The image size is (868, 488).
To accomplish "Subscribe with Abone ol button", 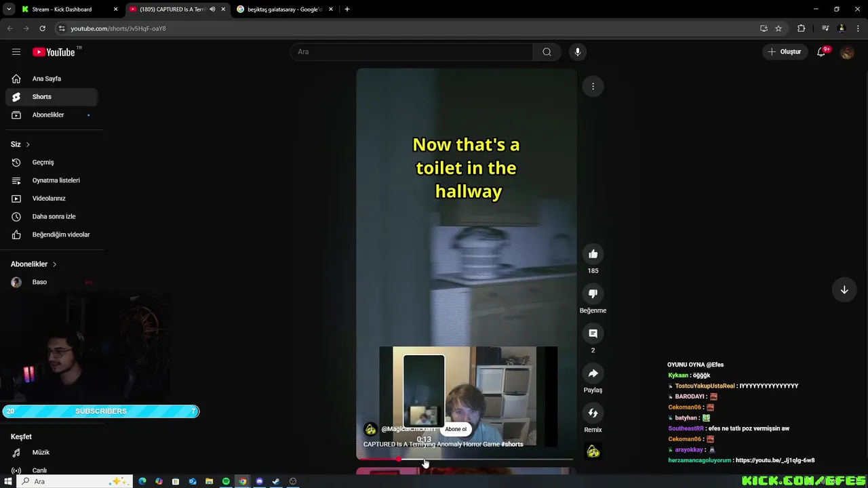I will point(456,429).
